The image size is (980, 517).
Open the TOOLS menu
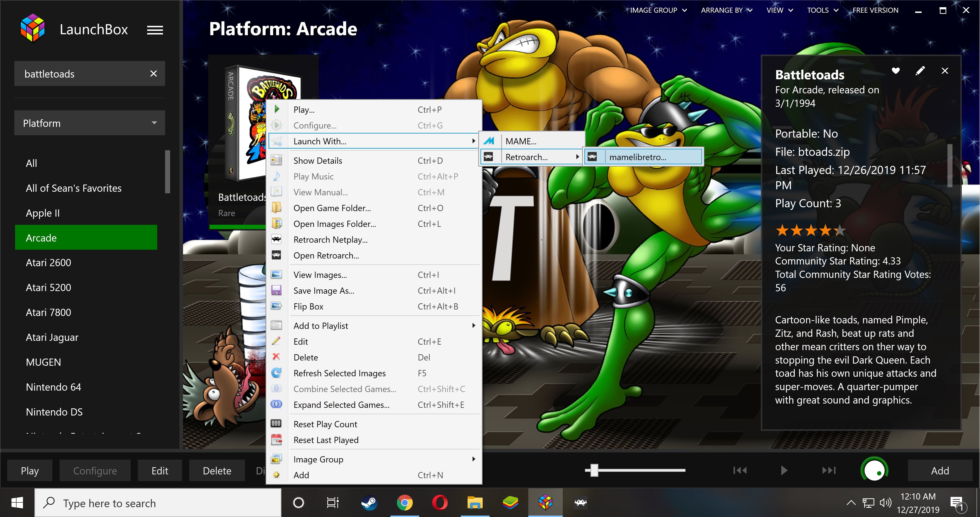pyautogui.click(x=823, y=10)
